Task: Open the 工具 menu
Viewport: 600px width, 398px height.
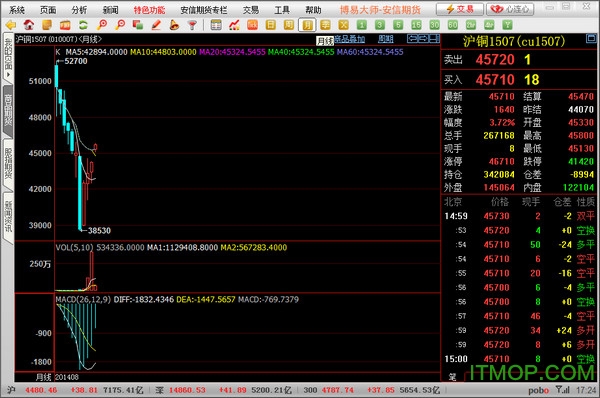Action: (x=282, y=10)
